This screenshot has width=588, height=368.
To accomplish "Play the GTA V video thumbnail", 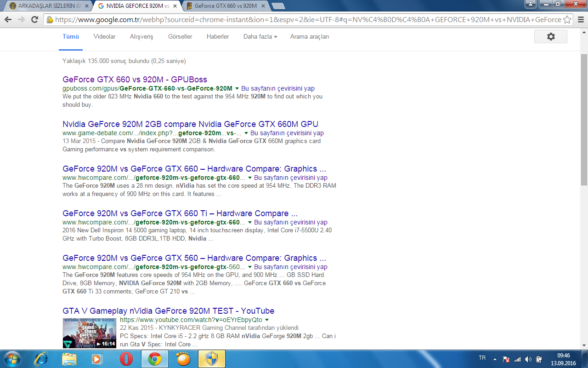I will [89, 333].
